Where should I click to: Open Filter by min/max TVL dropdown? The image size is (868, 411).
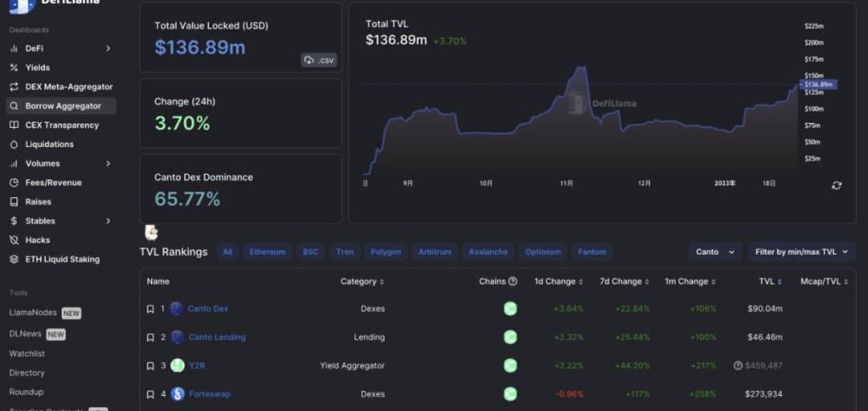point(801,252)
